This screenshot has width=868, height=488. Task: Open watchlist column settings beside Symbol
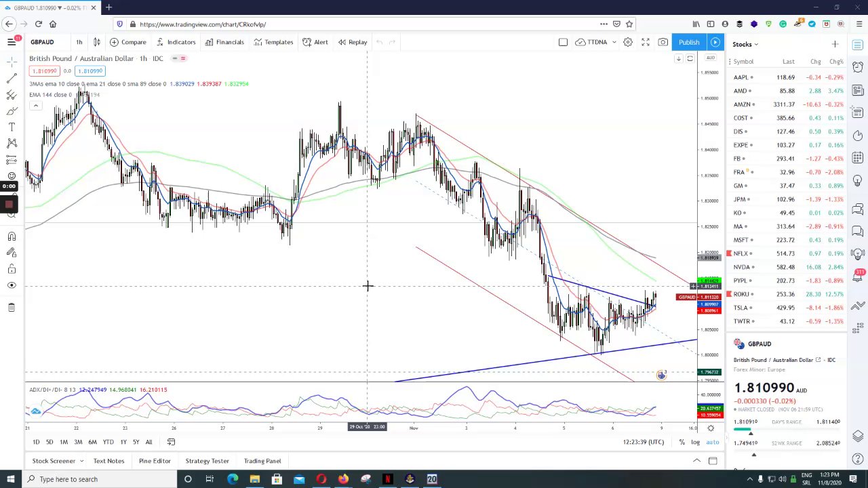[728, 62]
